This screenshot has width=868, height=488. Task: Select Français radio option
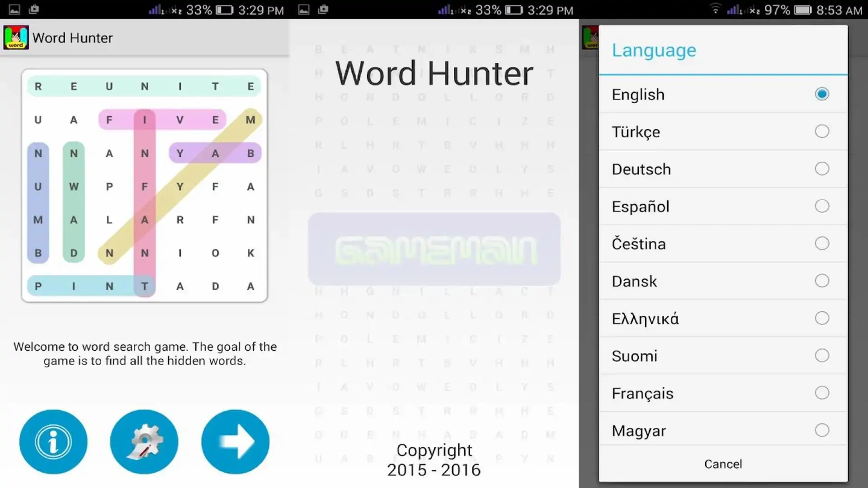(x=822, y=393)
